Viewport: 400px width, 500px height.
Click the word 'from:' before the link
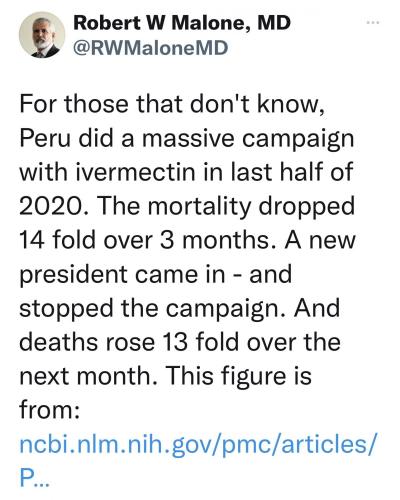tap(49, 410)
